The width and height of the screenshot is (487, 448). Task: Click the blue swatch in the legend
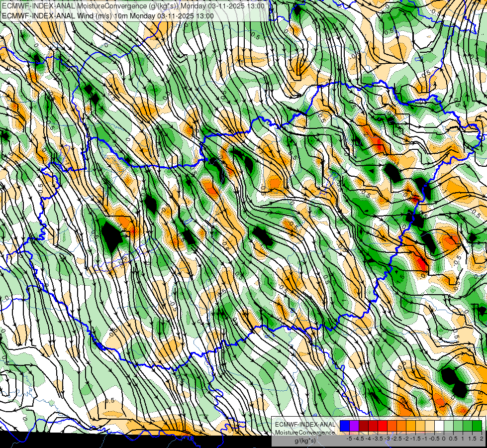tap(345, 426)
